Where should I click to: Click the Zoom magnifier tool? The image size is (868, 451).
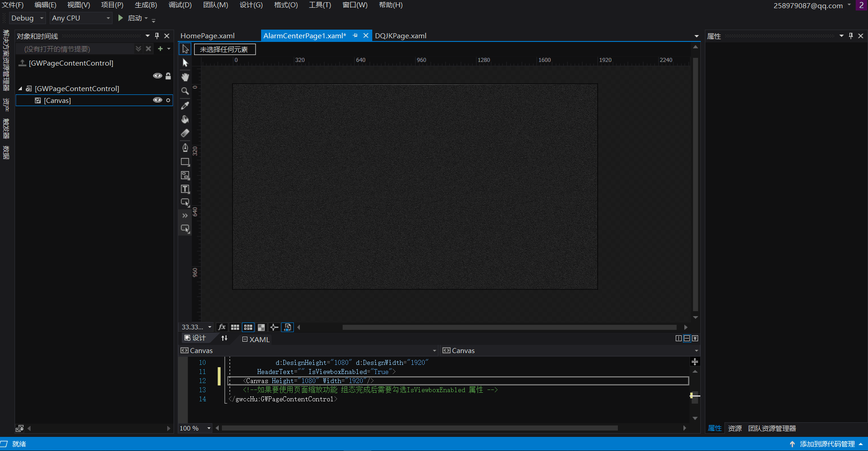coord(185,91)
